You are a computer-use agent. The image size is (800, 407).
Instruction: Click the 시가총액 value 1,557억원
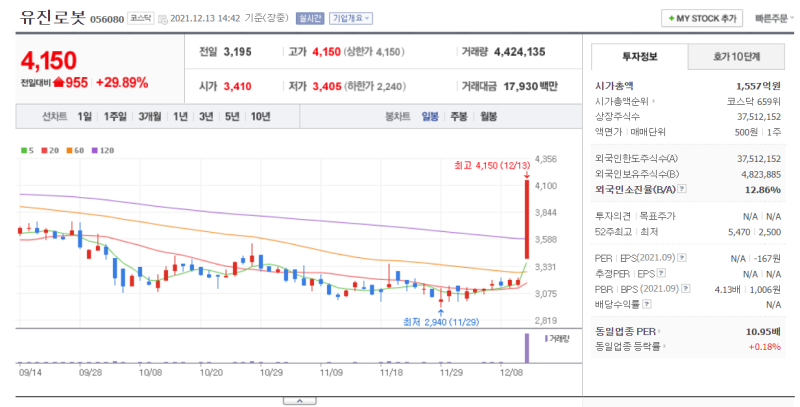[758, 86]
